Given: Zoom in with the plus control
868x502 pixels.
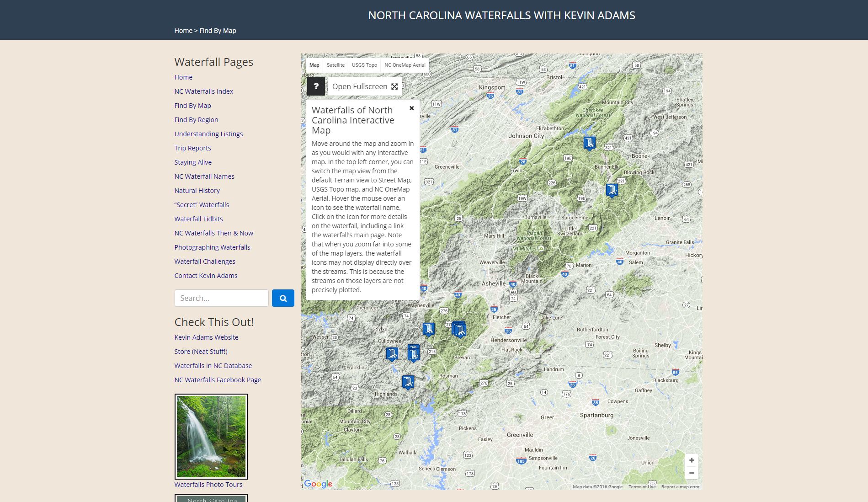Looking at the screenshot, I should point(692,460).
